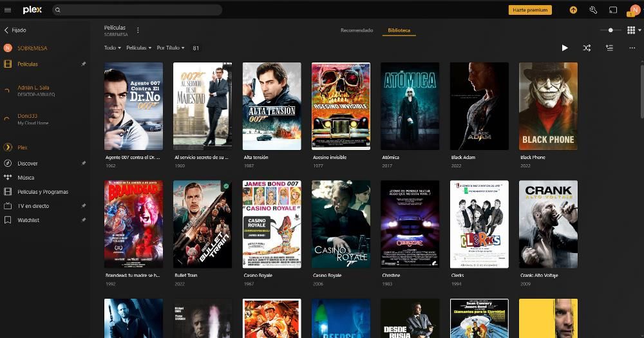Switch to the Biblioteca tab
The width and height of the screenshot is (644, 338).
click(399, 30)
